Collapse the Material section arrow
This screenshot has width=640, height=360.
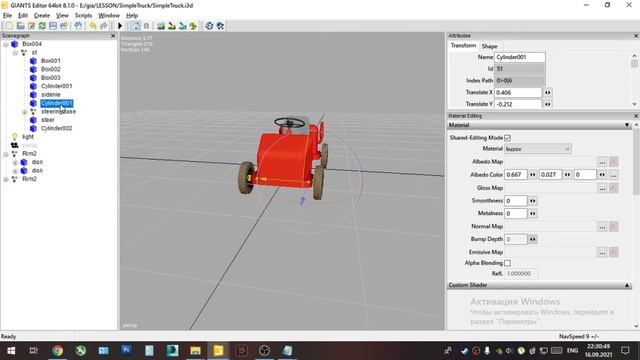627,125
